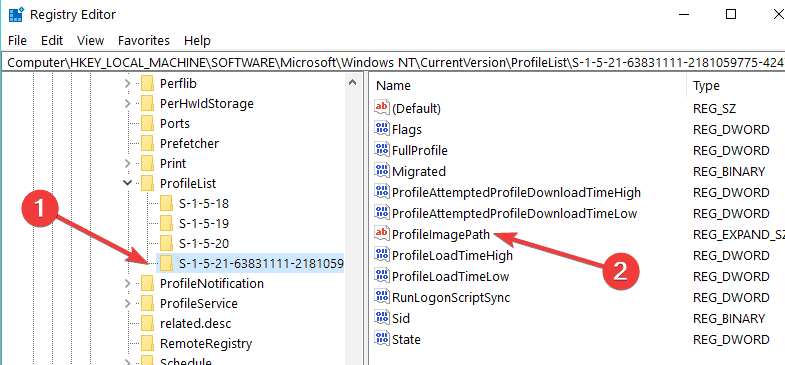Screen dimensions: 785x365
Task: Select the Ports tree key label
Action: [x=175, y=124]
